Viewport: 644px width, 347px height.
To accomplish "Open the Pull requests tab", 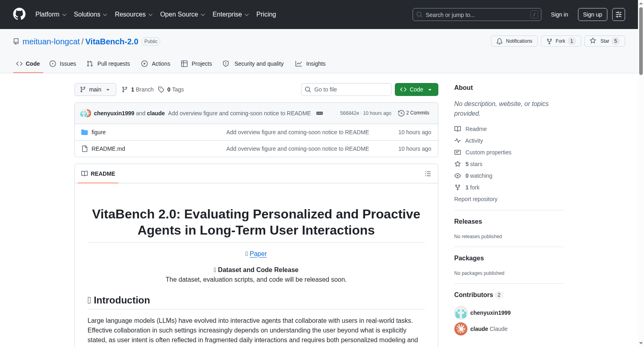I will tap(108, 64).
